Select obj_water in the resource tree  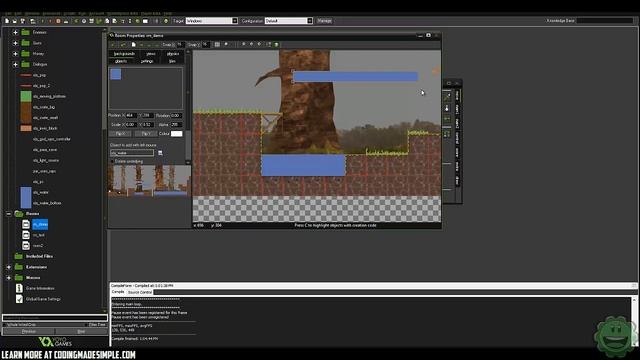click(41, 192)
